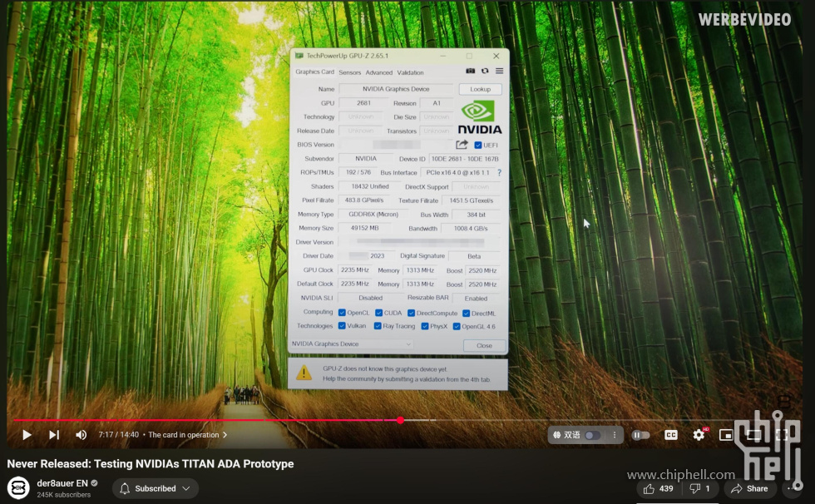The width and height of the screenshot is (815, 504).
Task: Enter fullscreen mode
Action: tap(781, 435)
